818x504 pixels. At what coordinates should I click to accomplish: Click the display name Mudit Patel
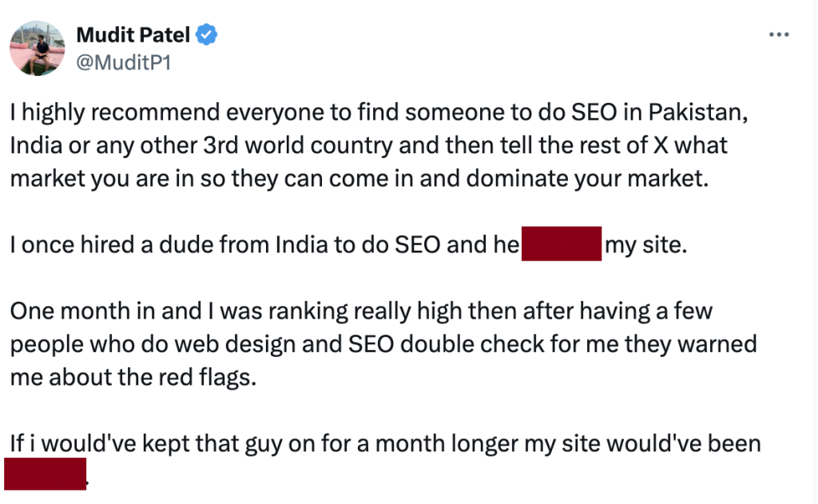point(133,34)
